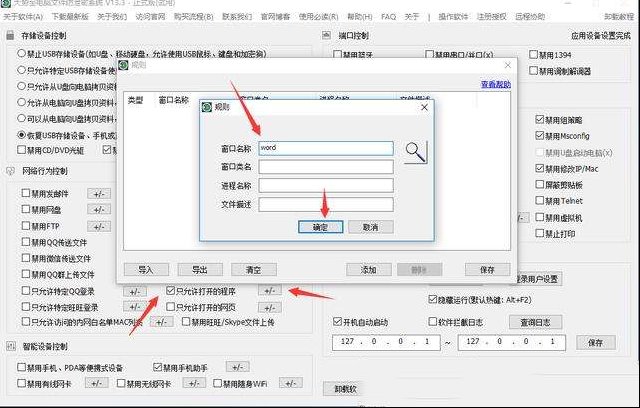Toggle the 禁用手机助手 checkbox
Screen dimensions: 640x408
[158, 367]
